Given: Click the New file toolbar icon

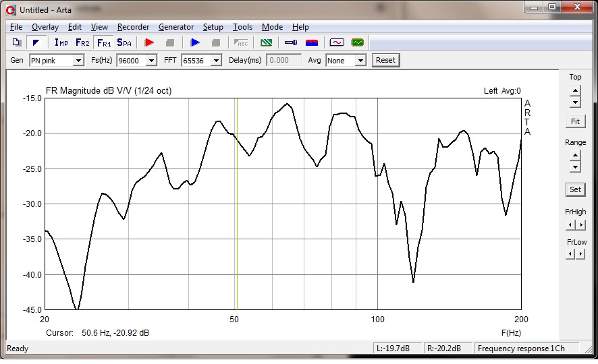Looking at the screenshot, I should coord(16,42).
